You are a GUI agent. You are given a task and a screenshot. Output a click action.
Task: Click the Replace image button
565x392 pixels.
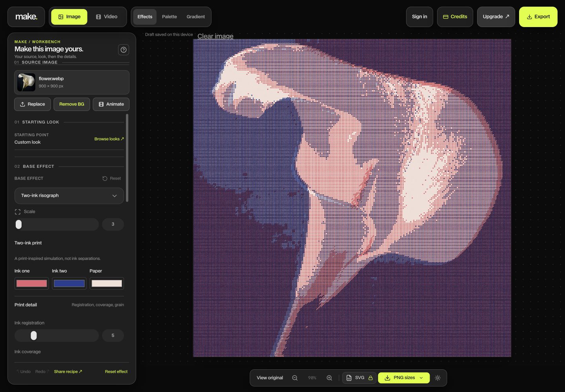click(x=33, y=104)
